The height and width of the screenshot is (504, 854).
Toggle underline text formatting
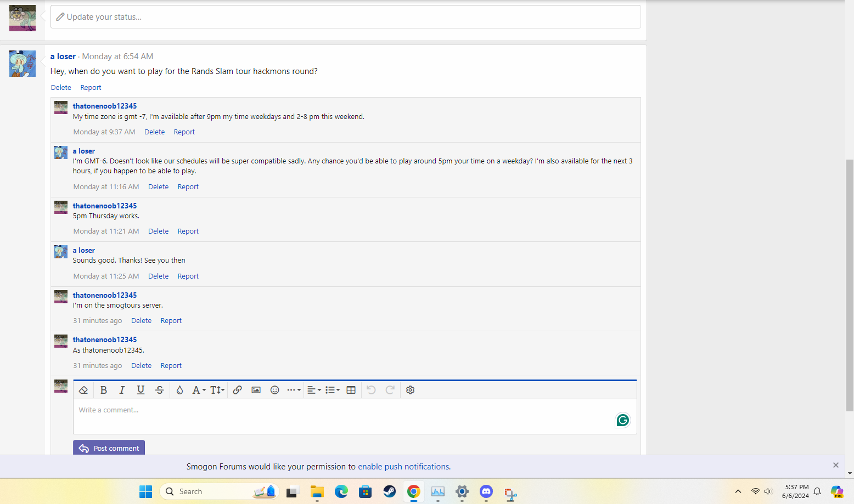tap(141, 390)
